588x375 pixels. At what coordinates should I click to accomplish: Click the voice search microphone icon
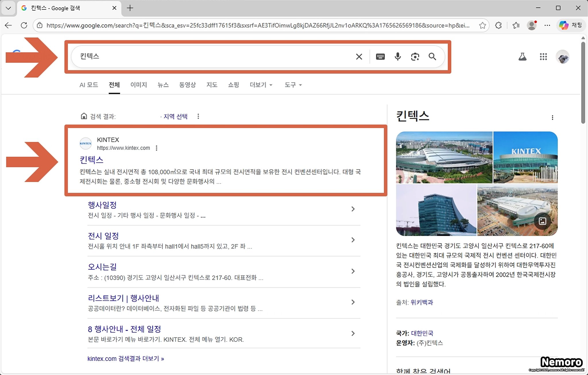tap(398, 57)
